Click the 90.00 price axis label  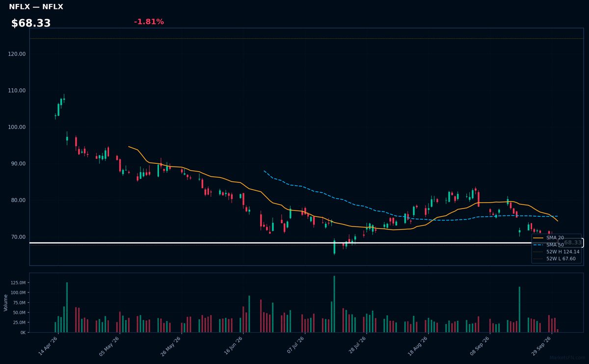tap(18, 164)
